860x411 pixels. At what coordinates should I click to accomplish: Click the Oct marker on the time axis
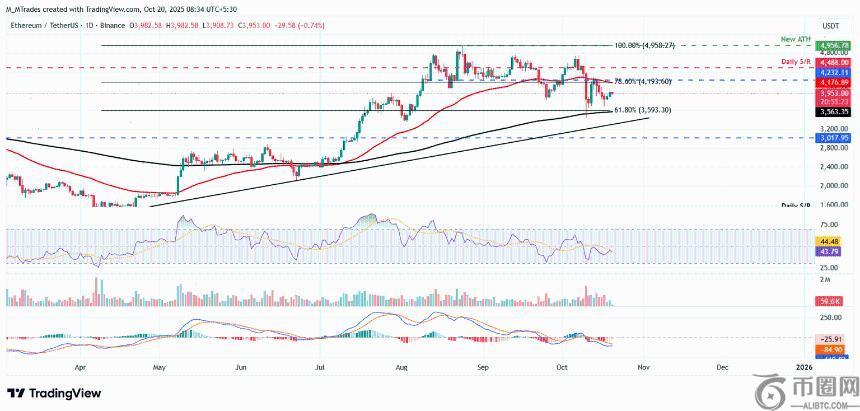(562, 368)
